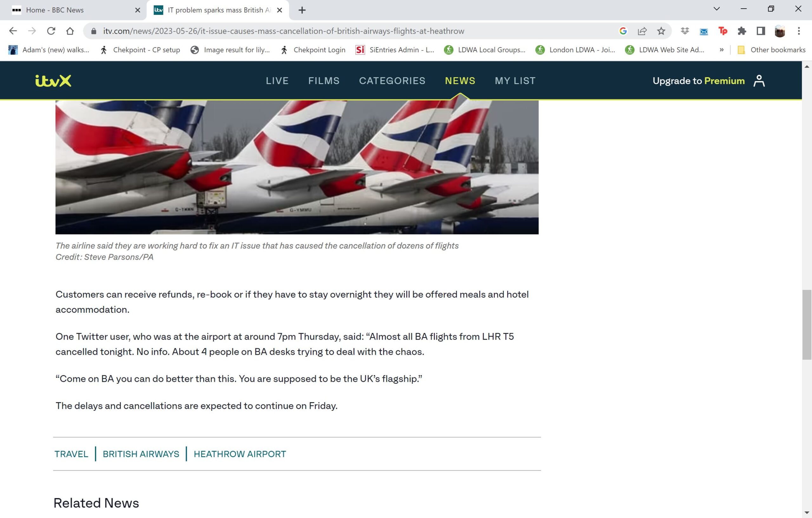812x518 pixels.
Task: Open the HEATHROW AIRPORT topic link
Action: (240, 454)
